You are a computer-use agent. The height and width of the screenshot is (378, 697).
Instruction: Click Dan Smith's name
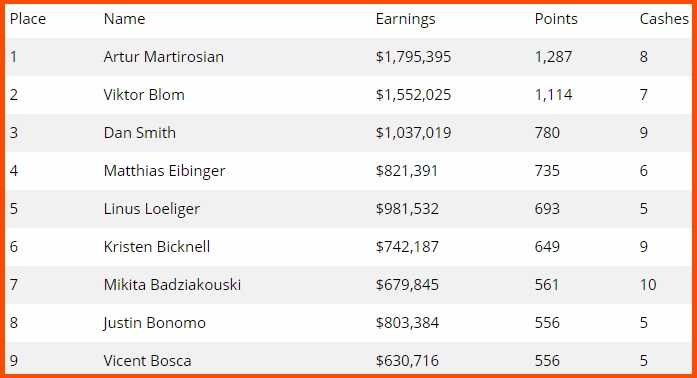(x=140, y=133)
